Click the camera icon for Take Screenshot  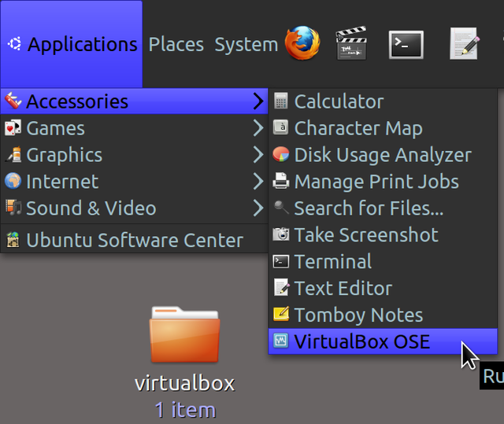[x=281, y=234]
